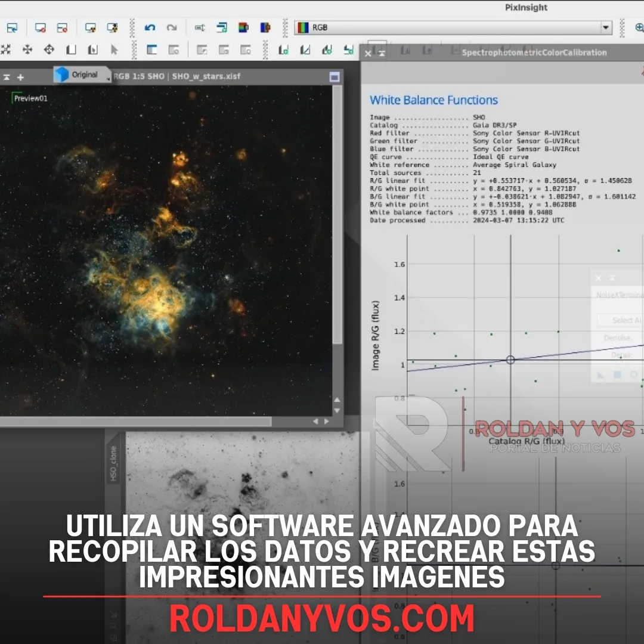Screen dimensions: 644x644
Task: Click the first RGB color bars icon
Action: [x=243, y=27]
